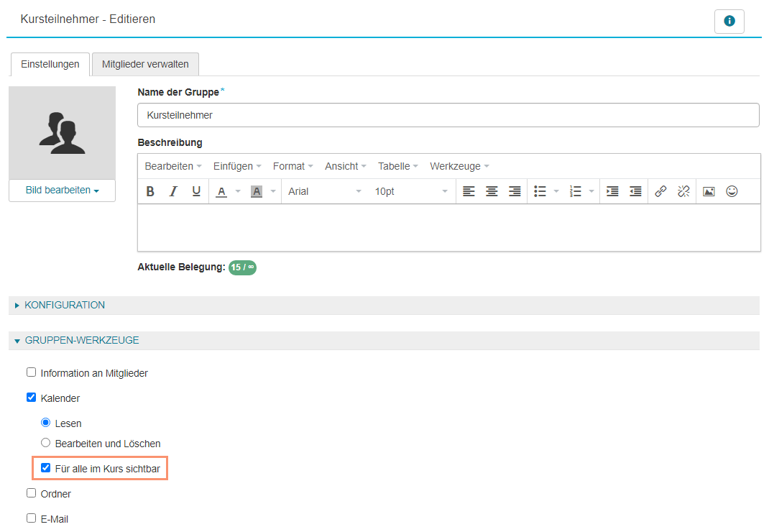Disable Für alle im Kurs sichtbar
This screenshot has height=532, width=769.
tap(45, 468)
